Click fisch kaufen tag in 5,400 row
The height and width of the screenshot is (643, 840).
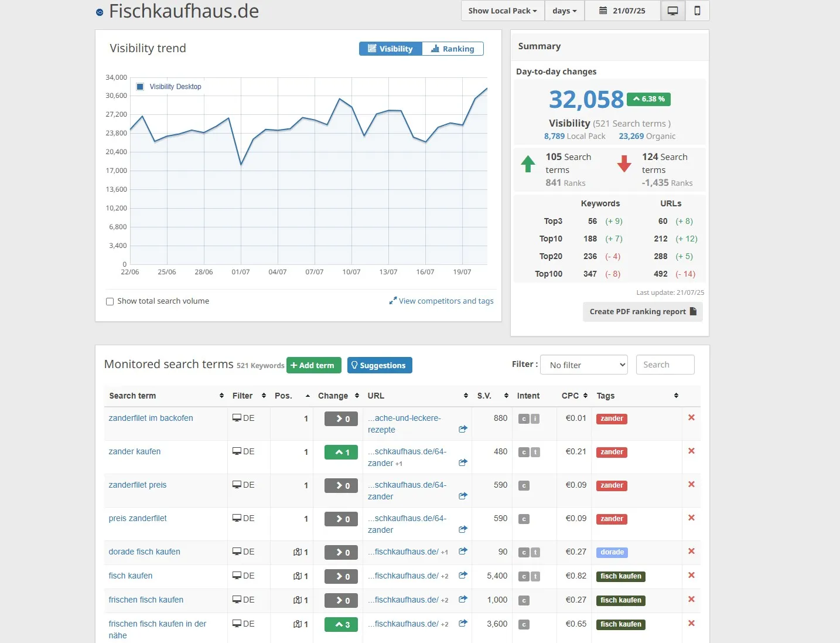pyautogui.click(x=621, y=576)
